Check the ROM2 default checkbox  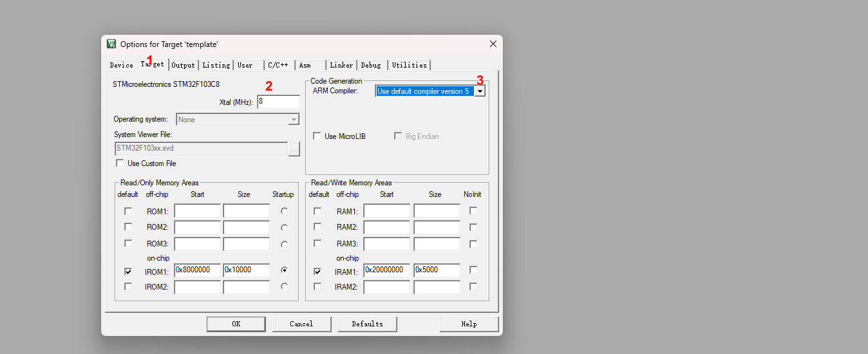[128, 227]
